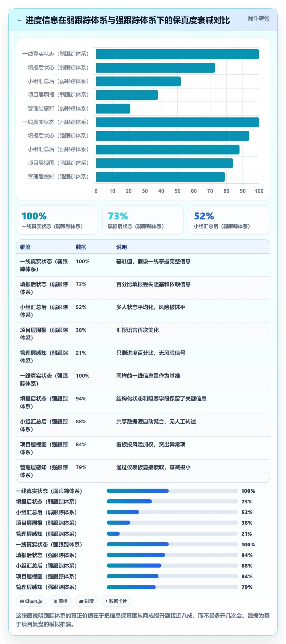Click table cell 只剩进度百分比，无风险信号
Image resolution: width=286 pixels, height=644 pixels.
pyautogui.click(x=151, y=353)
